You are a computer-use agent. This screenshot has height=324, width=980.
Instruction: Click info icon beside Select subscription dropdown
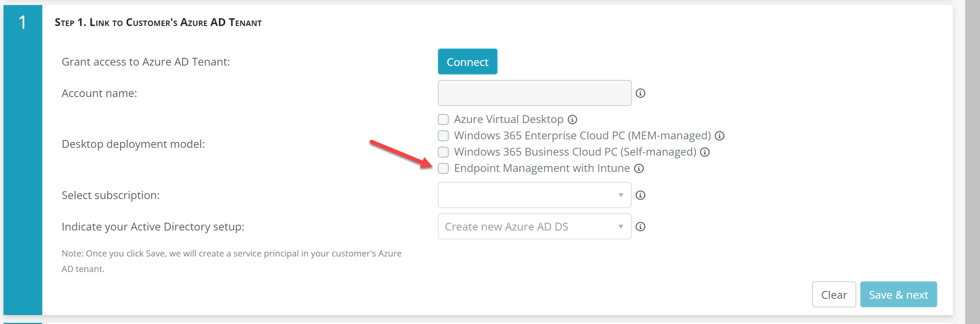pyautogui.click(x=640, y=195)
